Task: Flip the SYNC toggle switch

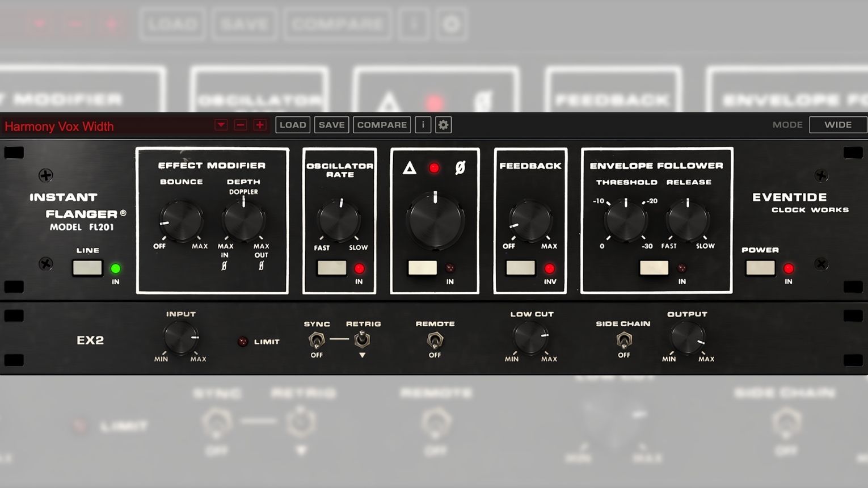Action: tap(316, 340)
